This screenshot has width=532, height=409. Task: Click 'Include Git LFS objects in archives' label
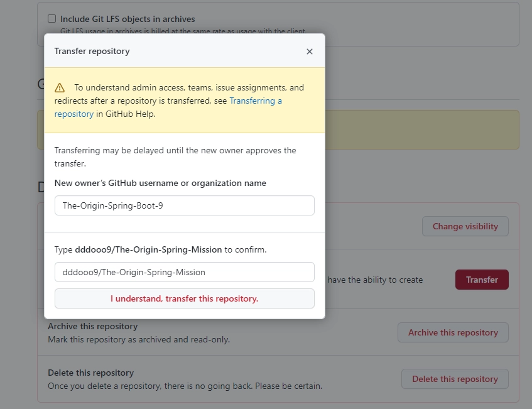point(128,19)
